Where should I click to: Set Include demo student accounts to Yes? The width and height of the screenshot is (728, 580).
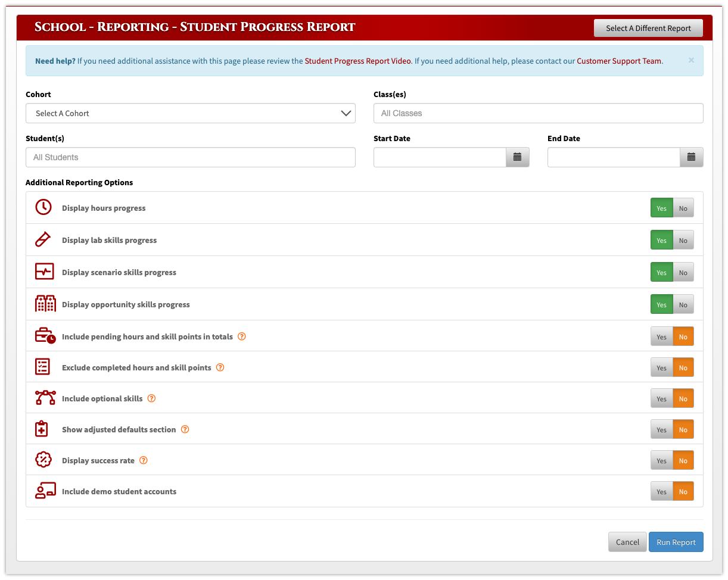click(662, 492)
